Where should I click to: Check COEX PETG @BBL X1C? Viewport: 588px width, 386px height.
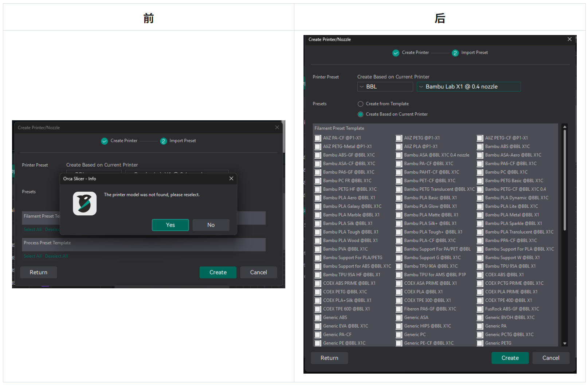318,292
